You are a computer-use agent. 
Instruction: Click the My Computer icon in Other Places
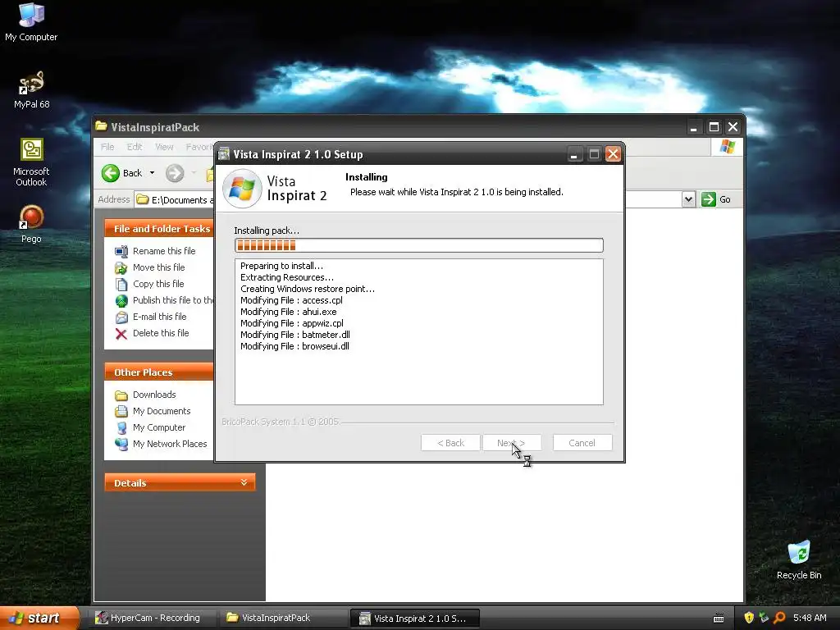pyautogui.click(x=121, y=428)
